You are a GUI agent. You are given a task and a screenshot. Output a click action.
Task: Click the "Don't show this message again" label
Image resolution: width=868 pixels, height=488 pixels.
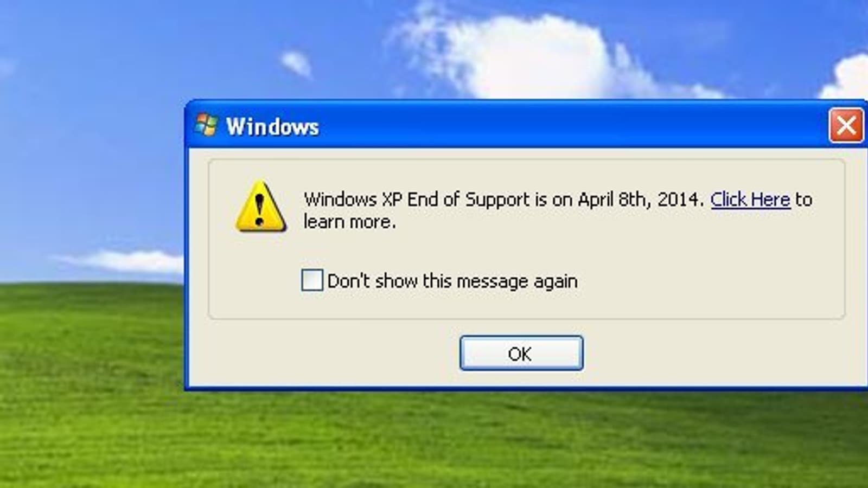[452, 281]
